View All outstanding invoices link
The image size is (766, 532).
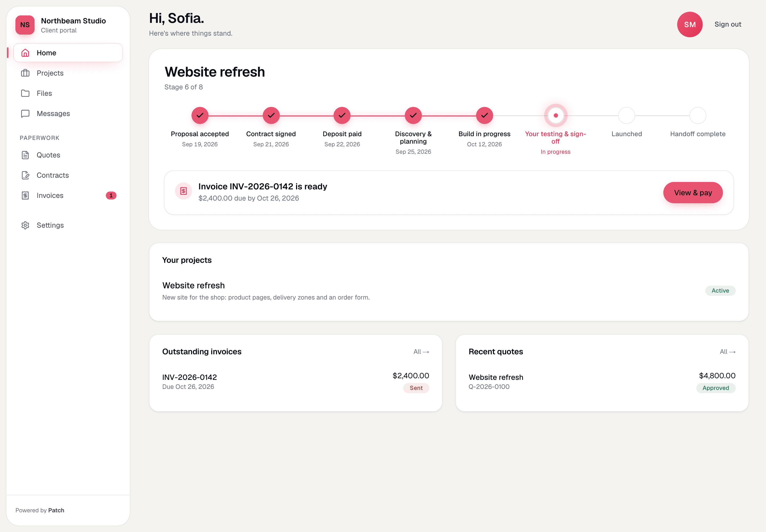[x=421, y=352]
